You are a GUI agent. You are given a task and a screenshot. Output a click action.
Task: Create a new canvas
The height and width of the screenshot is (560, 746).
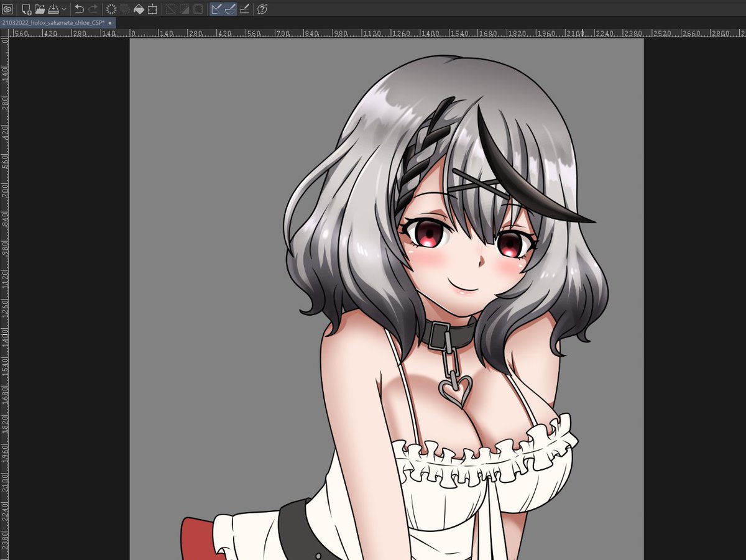tap(26, 9)
